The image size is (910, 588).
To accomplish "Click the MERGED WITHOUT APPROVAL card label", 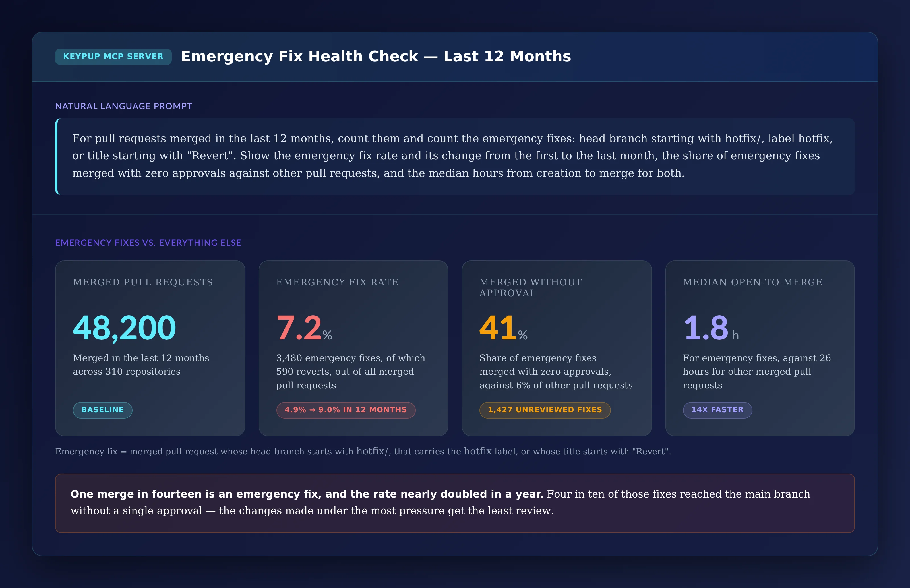I will click(x=530, y=287).
